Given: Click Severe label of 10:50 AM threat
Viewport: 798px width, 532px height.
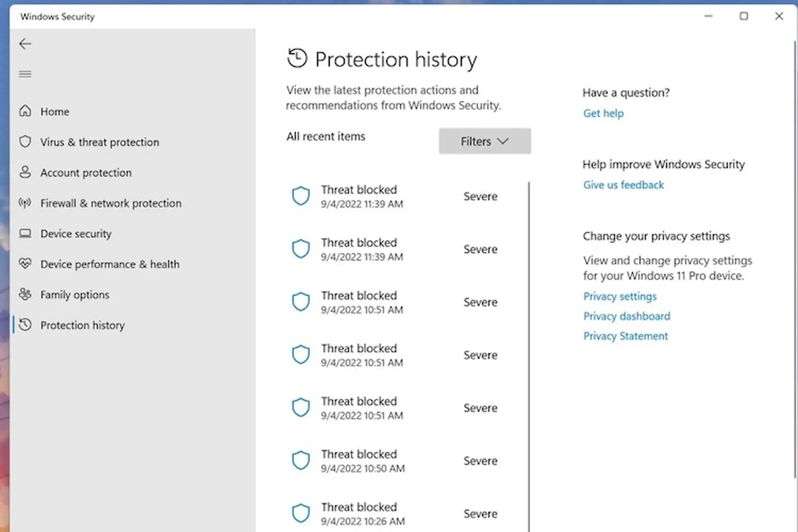Looking at the screenshot, I should tap(480, 461).
